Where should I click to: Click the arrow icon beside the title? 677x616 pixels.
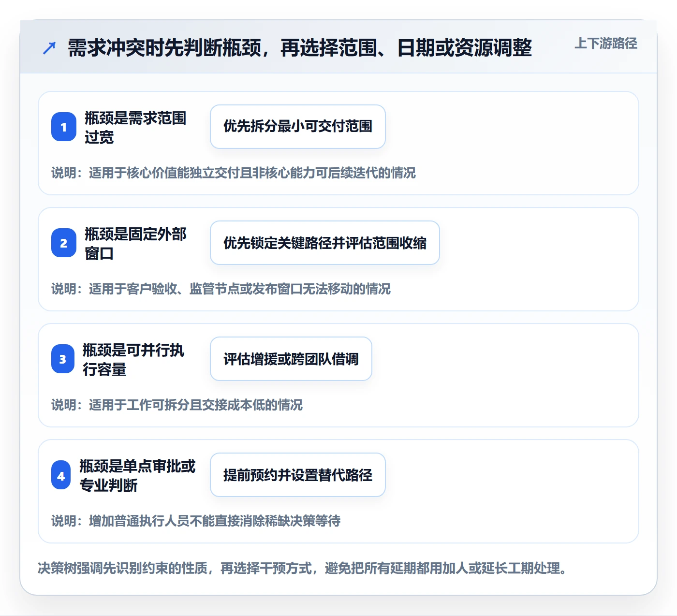(49, 48)
